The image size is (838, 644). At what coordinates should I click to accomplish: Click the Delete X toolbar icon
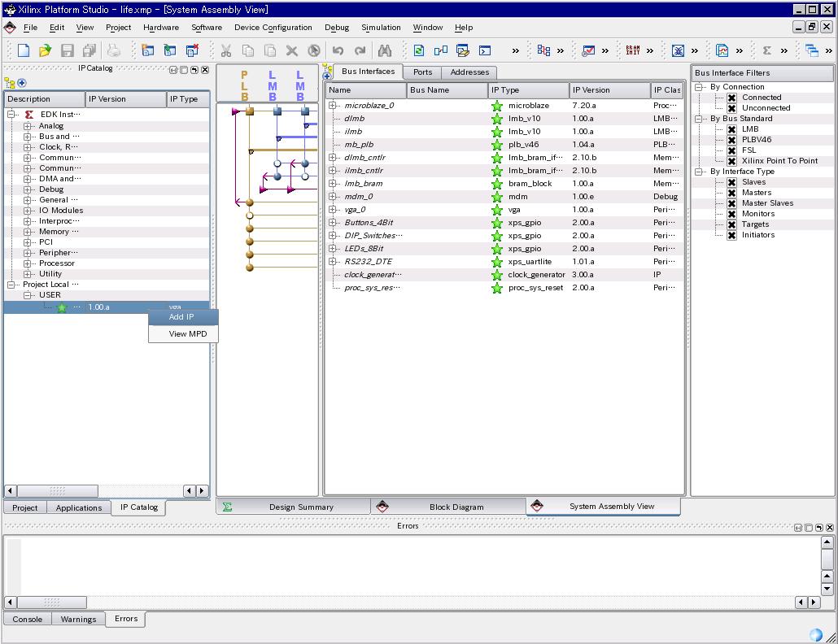(292, 50)
